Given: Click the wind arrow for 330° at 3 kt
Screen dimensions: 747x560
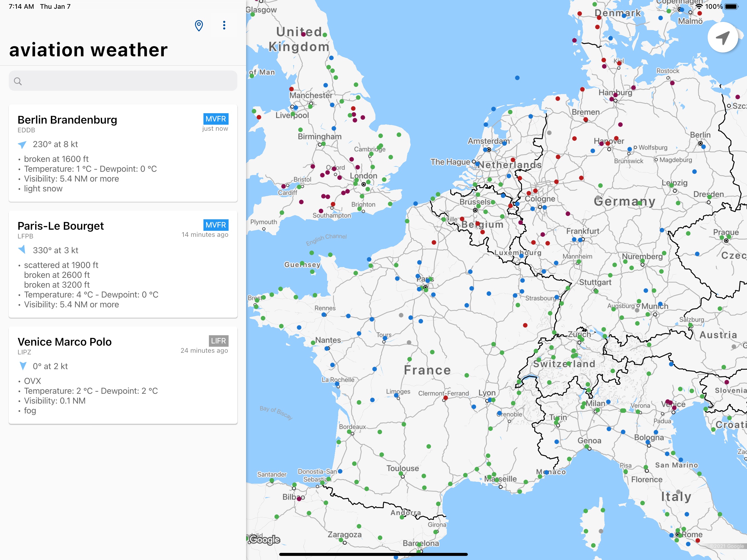Looking at the screenshot, I should click(22, 250).
